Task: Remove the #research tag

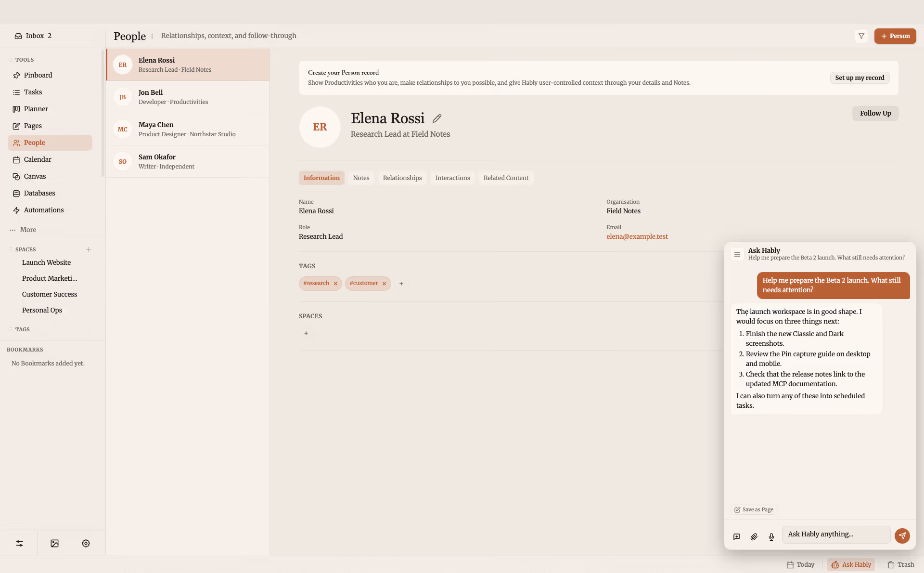Action: pos(335,284)
